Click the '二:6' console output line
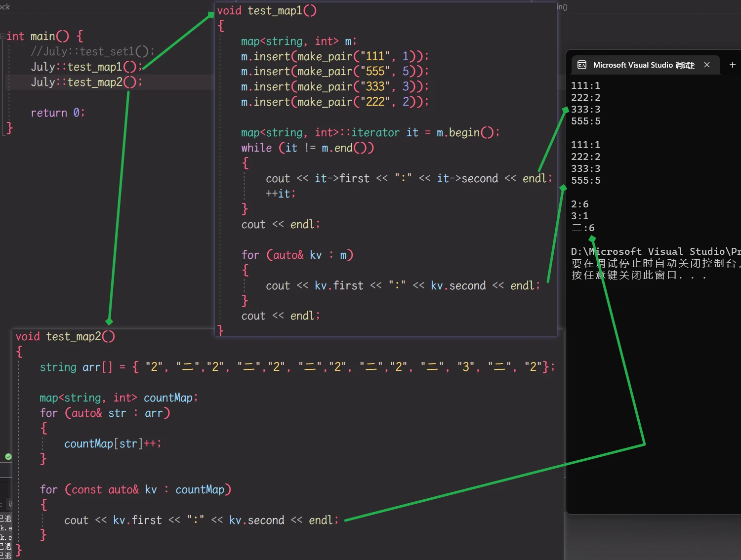 (x=583, y=228)
